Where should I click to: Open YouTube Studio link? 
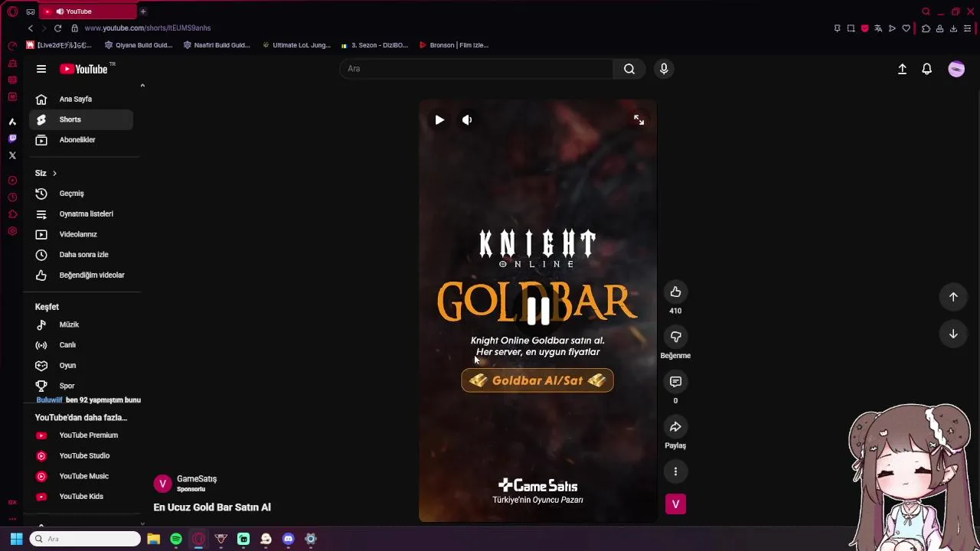pyautogui.click(x=81, y=456)
